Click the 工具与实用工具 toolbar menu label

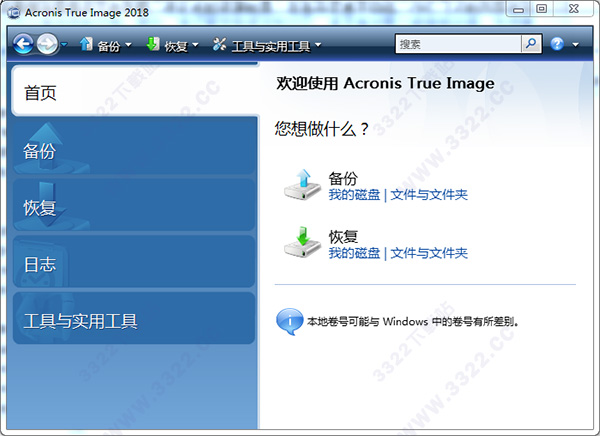(271, 46)
